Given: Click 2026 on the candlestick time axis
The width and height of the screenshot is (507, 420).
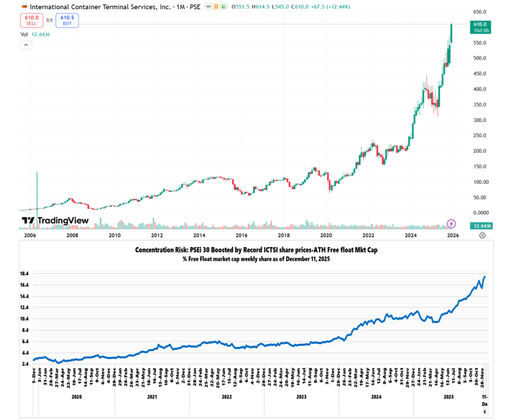Looking at the screenshot, I should pos(453,236).
